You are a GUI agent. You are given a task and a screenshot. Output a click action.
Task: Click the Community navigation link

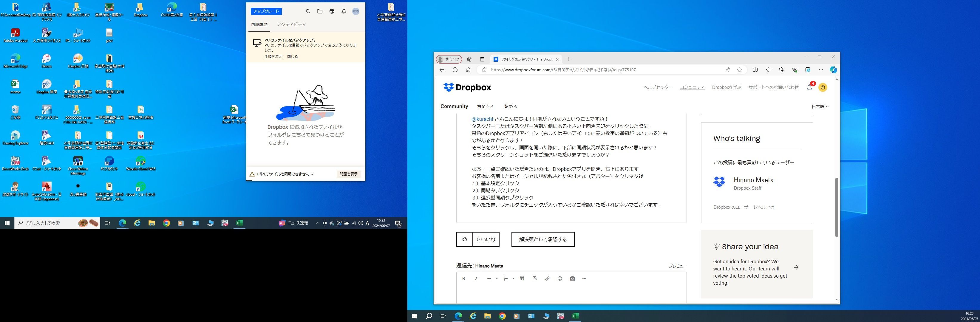(x=454, y=106)
